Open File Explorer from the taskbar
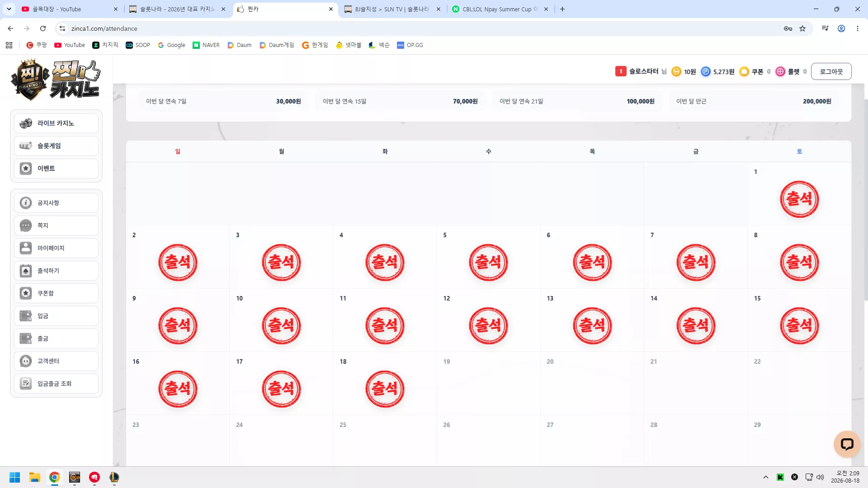868x488 pixels. [x=35, y=477]
